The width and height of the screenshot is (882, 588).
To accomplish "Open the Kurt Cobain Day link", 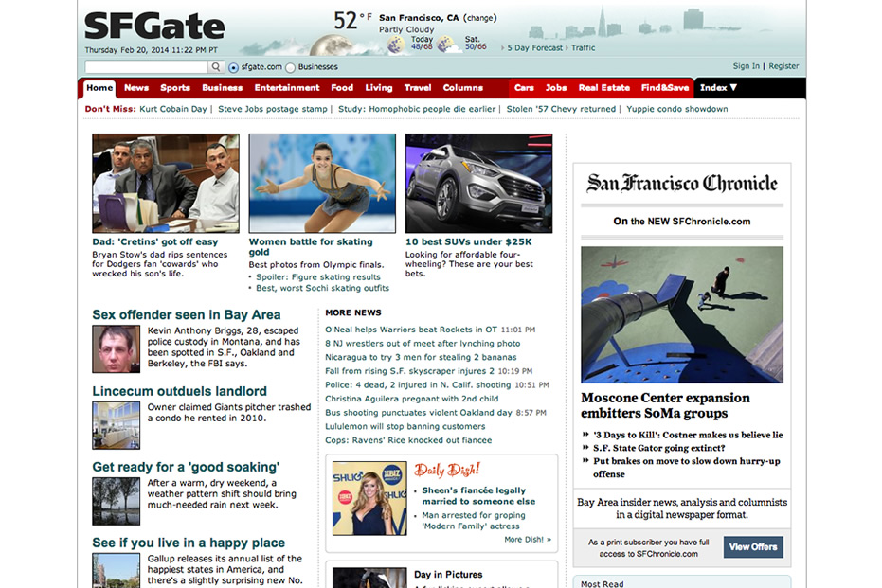I will (173, 109).
